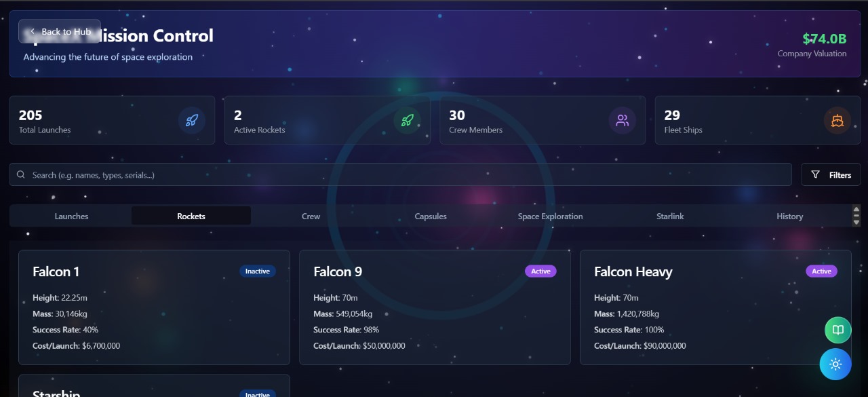Click Falcon Heavy Cost/Launch $90,000,000
This screenshot has height=397, width=868.
pyautogui.click(x=640, y=346)
